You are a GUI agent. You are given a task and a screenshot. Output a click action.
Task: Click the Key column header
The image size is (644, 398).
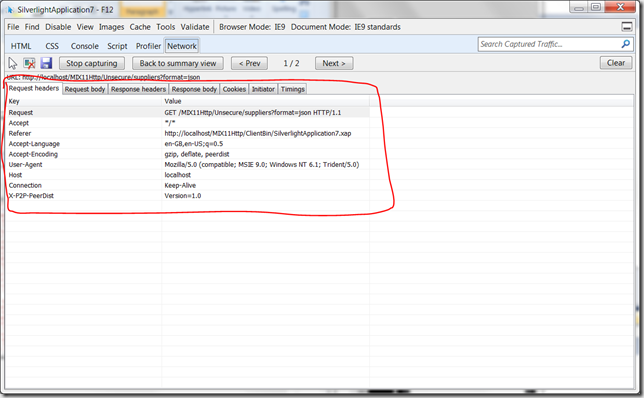pyautogui.click(x=84, y=101)
